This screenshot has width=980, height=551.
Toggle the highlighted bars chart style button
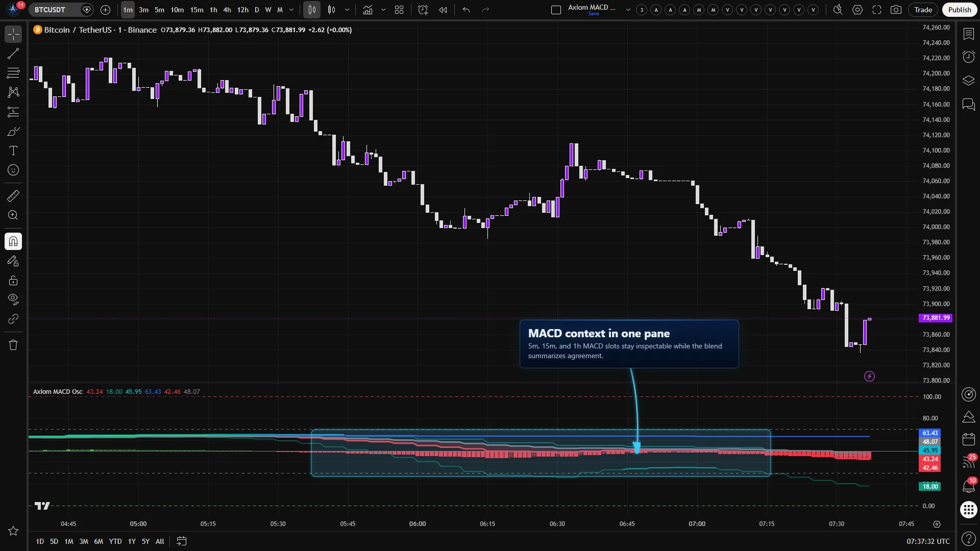tap(312, 10)
